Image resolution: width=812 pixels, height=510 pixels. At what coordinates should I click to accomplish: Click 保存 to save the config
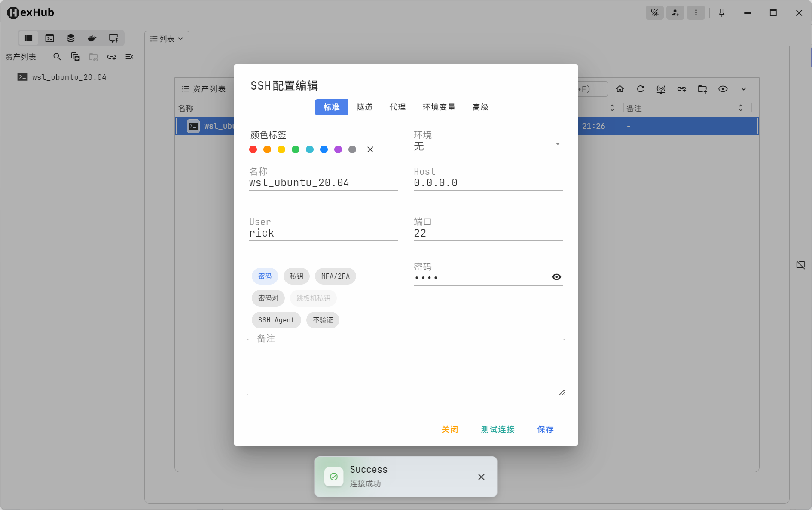click(545, 429)
